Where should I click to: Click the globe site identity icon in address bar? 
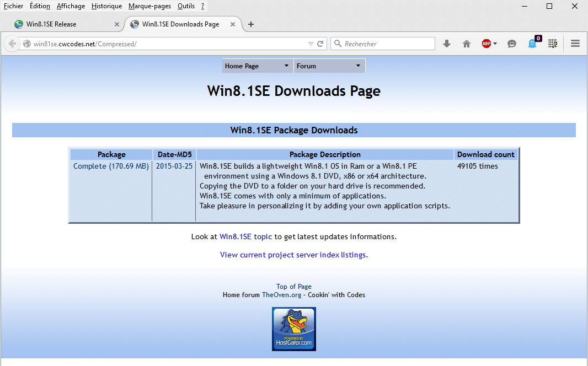coord(27,44)
